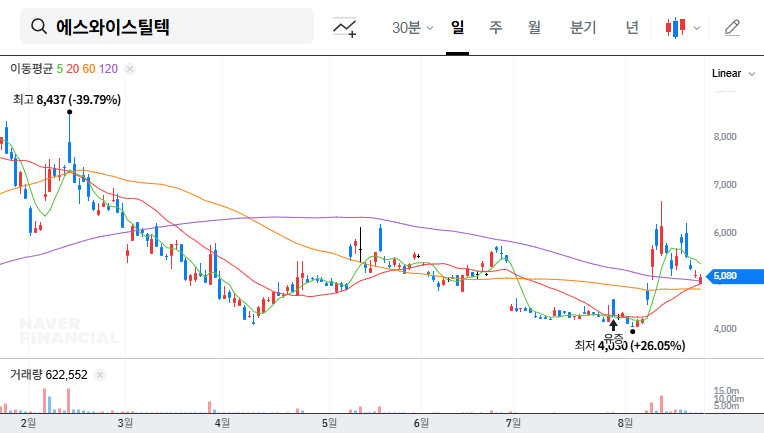Switch to the 일 daily tab

[x=458, y=27]
